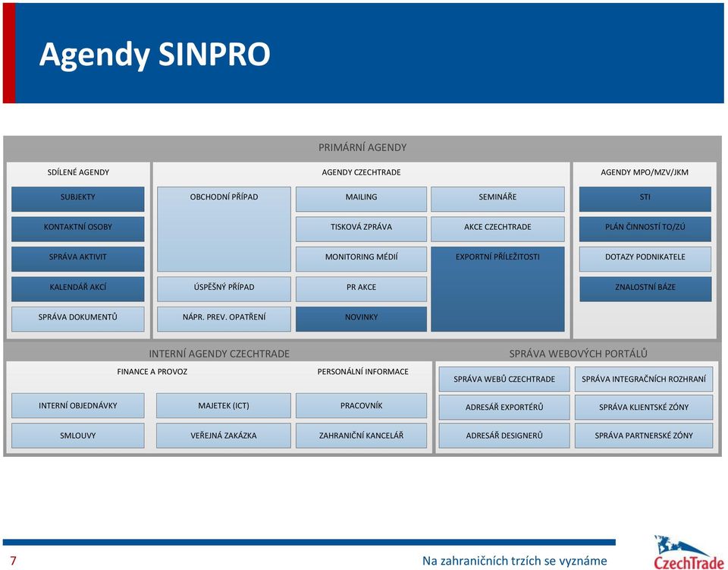
Task: Click the PRACOVNÍK box
Action: point(361,405)
